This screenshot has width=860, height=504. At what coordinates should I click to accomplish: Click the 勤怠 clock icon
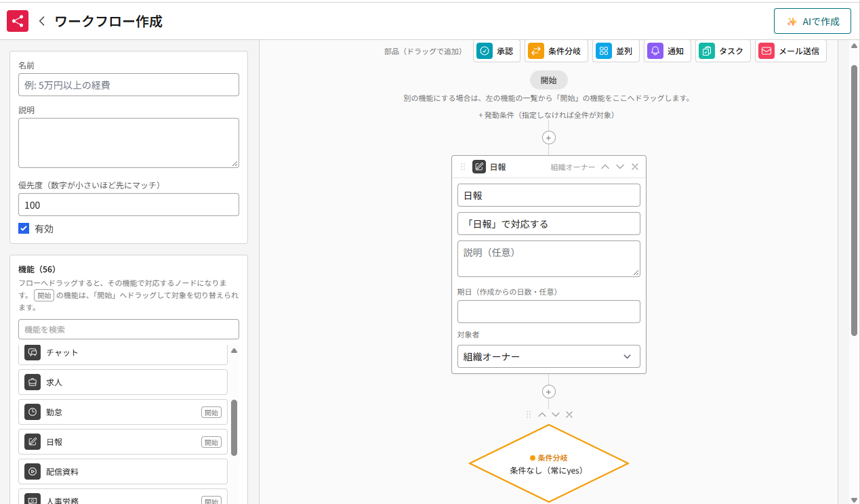33,412
